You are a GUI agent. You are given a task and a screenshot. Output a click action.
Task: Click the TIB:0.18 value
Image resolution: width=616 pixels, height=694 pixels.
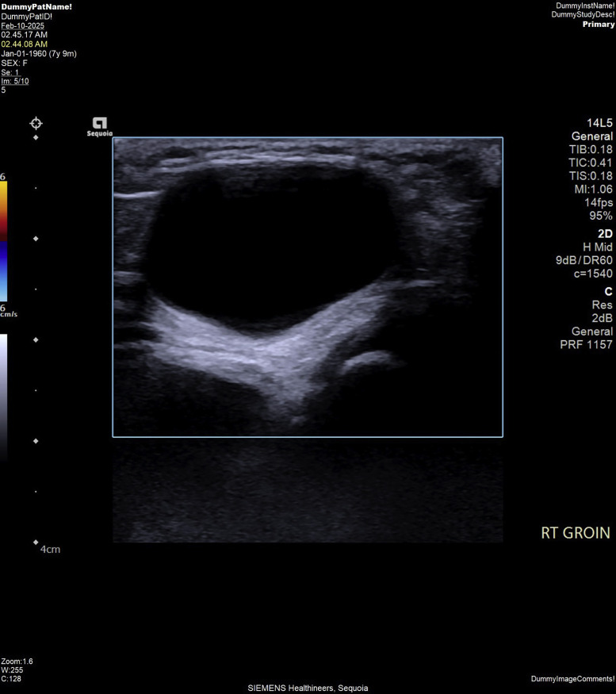(591, 150)
